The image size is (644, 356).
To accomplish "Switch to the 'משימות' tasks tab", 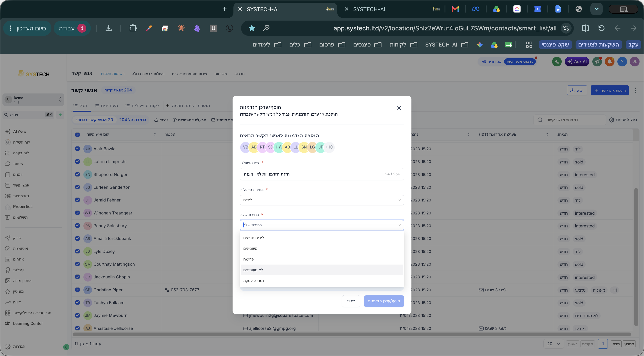I will [x=220, y=74].
